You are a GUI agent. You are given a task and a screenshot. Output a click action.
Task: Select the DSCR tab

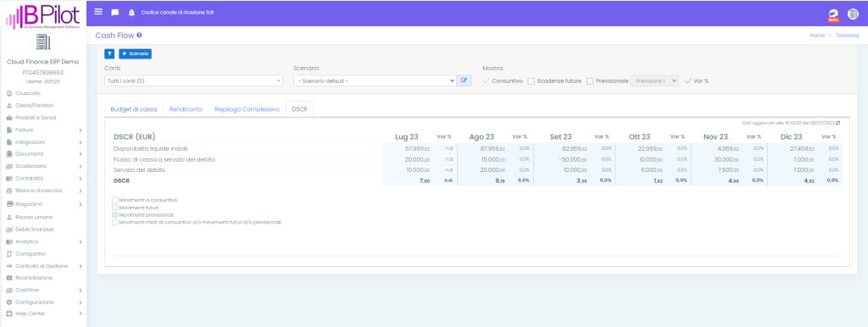pos(299,109)
